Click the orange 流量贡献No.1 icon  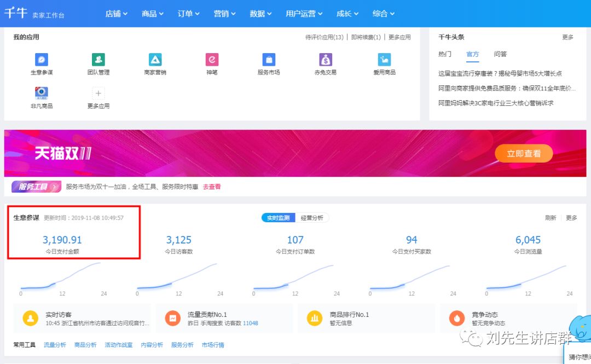coord(172,319)
